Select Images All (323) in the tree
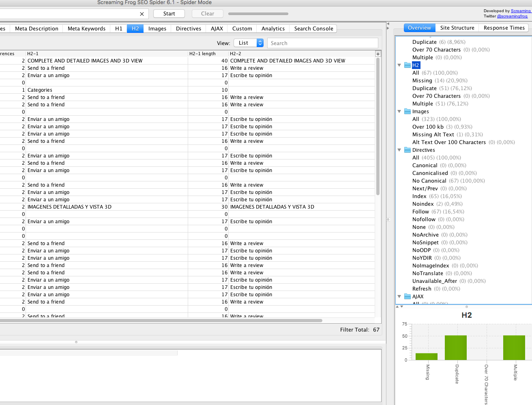This screenshot has width=532, height=405. [436, 119]
